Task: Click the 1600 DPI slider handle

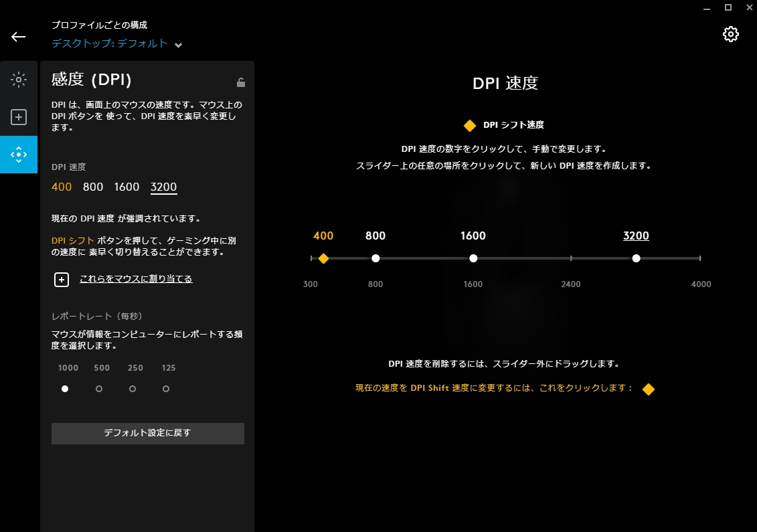Action: coord(473,258)
